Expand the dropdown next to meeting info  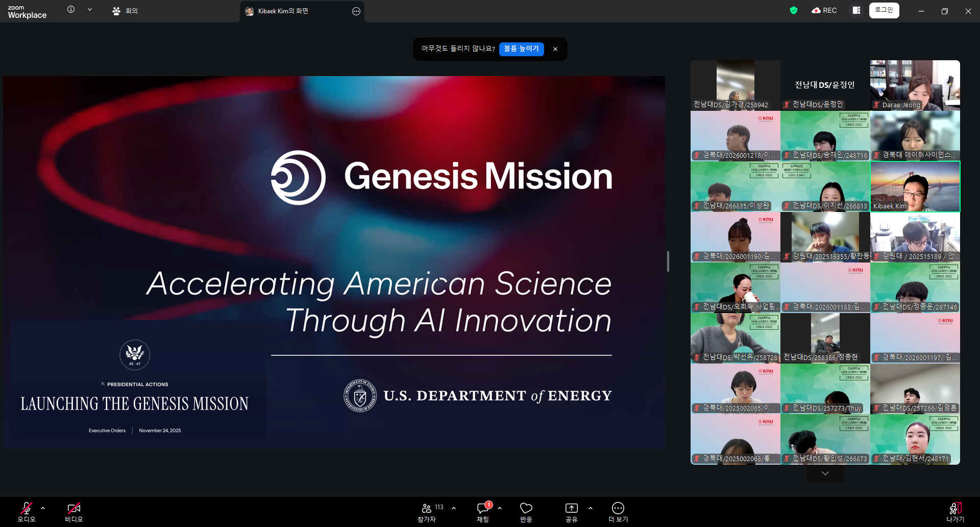click(90, 10)
